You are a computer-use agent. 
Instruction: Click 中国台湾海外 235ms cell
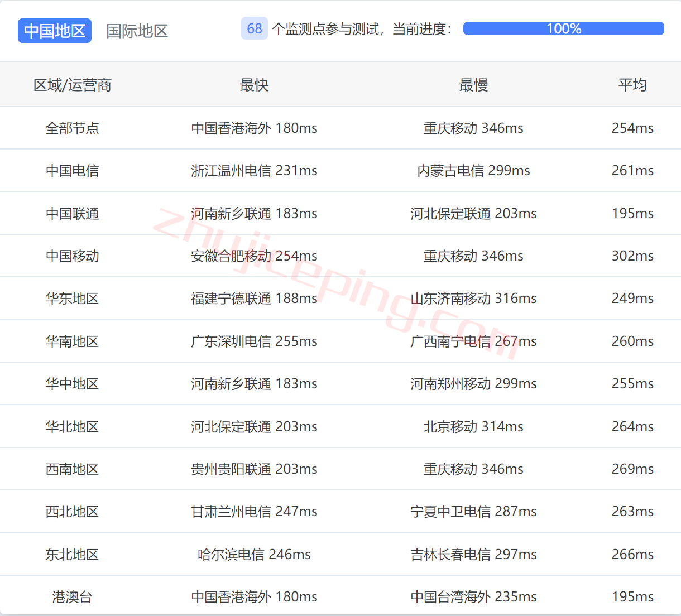tap(473, 597)
